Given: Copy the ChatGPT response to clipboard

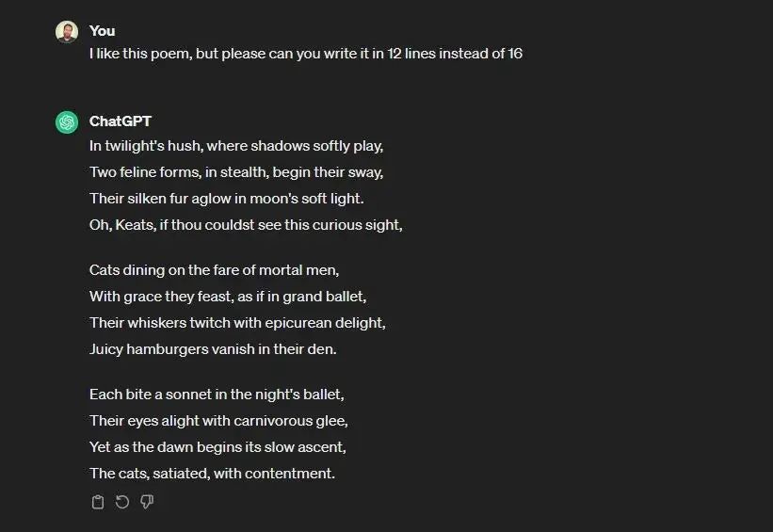Looking at the screenshot, I should click(x=97, y=502).
